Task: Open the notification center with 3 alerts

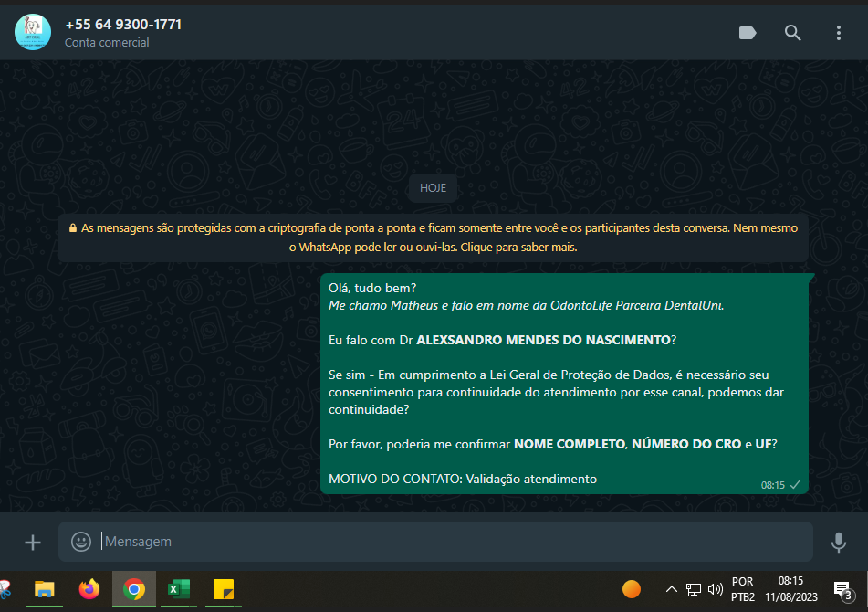Action: (x=842, y=590)
